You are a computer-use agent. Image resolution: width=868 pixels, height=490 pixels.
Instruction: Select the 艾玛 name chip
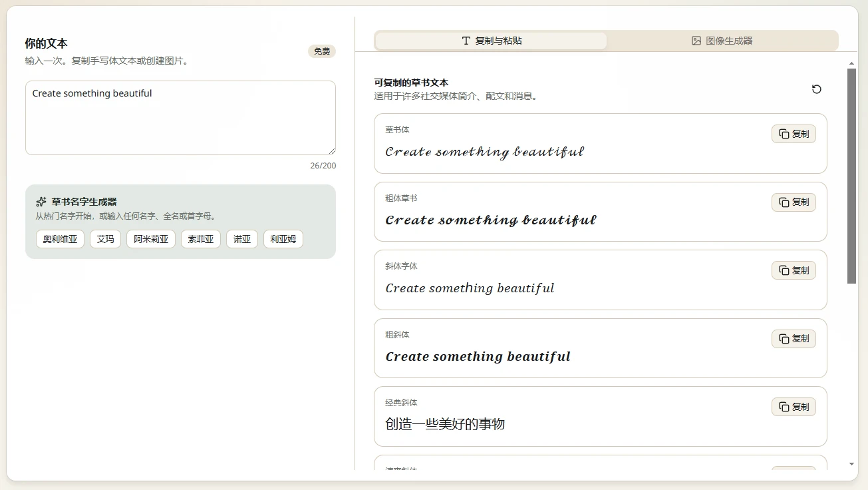(105, 239)
